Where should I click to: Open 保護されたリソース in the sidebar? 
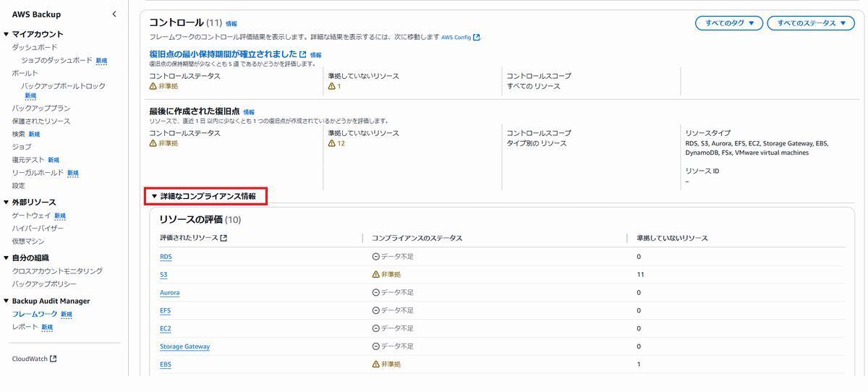41,121
